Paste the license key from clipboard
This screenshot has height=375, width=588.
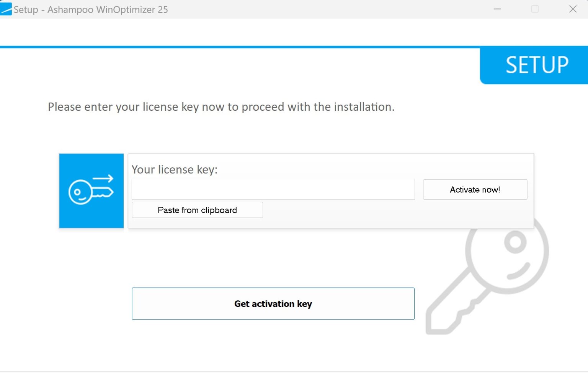click(197, 210)
